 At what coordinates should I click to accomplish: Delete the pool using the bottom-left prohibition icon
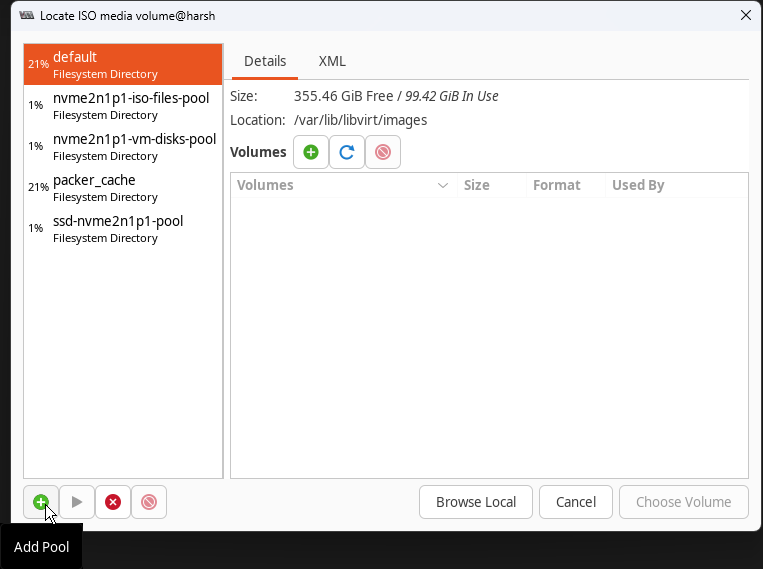pyautogui.click(x=149, y=502)
